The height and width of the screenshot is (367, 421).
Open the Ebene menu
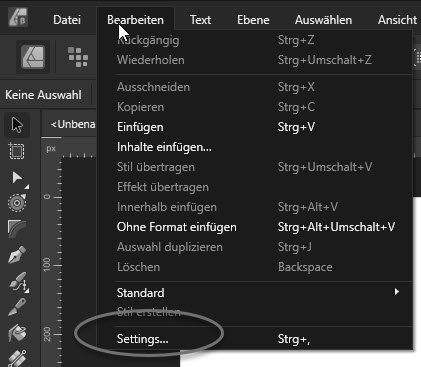(253, 20)
